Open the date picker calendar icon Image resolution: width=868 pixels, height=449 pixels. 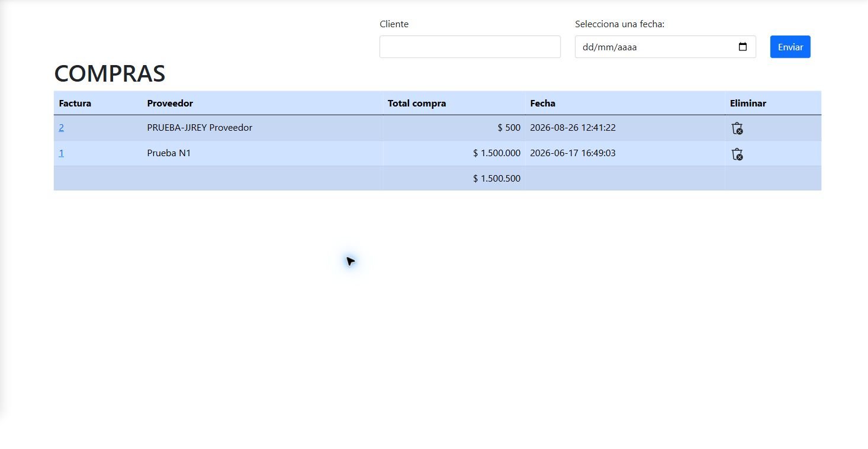click(x=742, y=47)
